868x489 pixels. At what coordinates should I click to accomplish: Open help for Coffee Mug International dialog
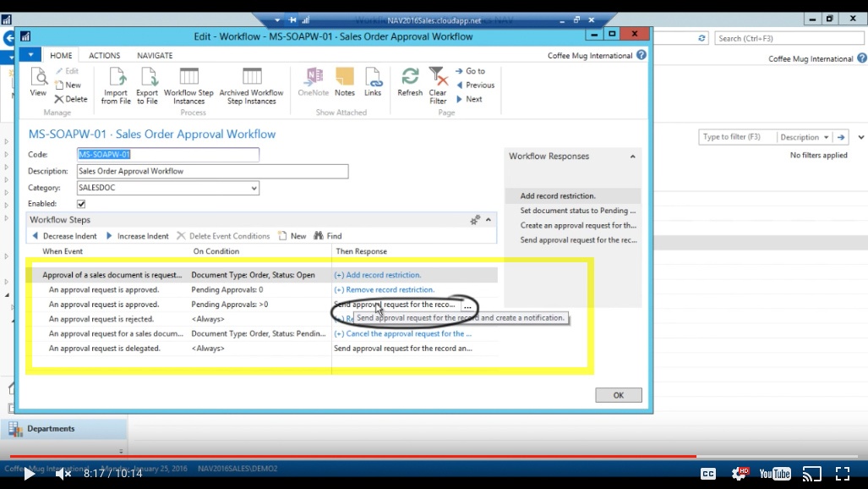coord(641,55)
